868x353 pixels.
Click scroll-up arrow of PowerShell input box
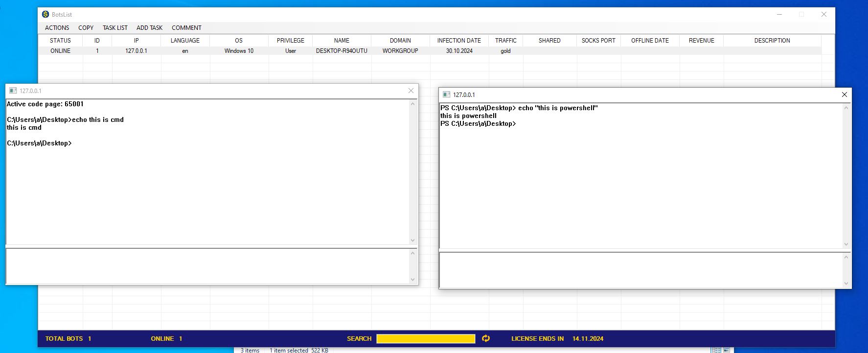846,257
